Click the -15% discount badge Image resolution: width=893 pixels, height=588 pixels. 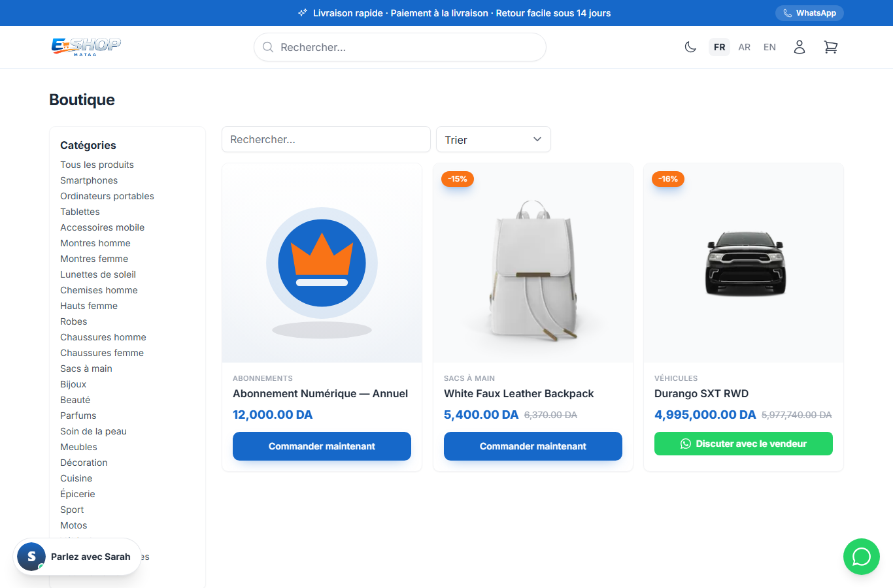(458, 179)
